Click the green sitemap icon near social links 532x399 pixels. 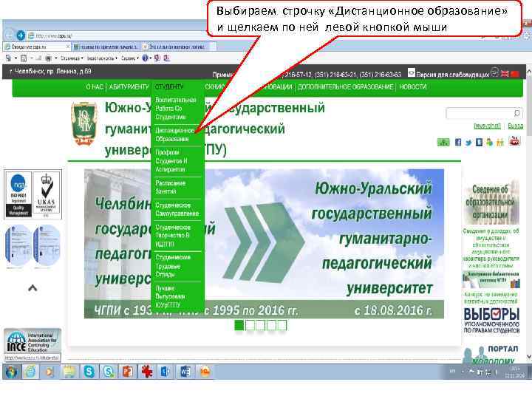click(x=443, y=143)
